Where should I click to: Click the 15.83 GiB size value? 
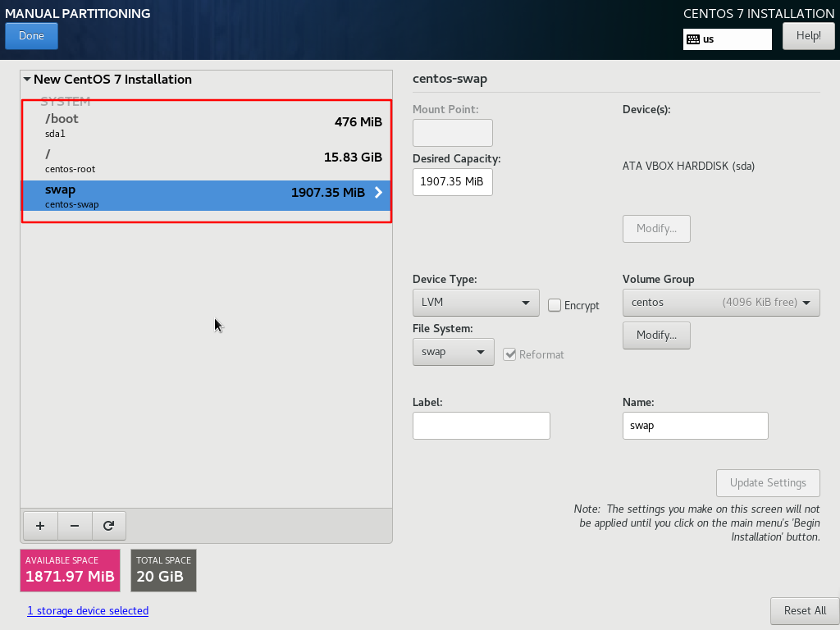(353, 157)
